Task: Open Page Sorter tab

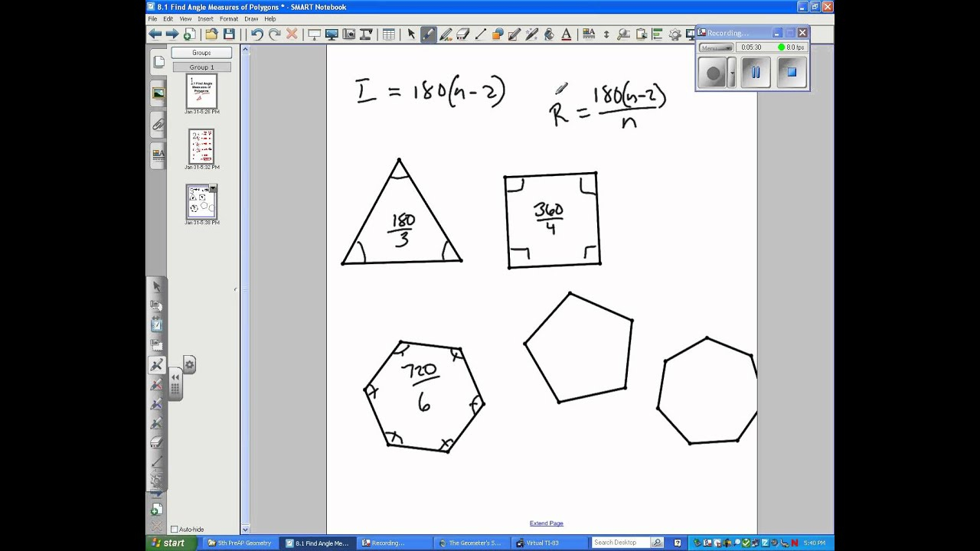Action: point(158,61)
